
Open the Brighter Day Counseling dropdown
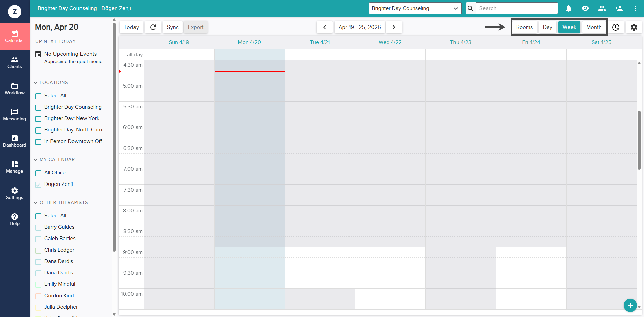click(415, 8)
